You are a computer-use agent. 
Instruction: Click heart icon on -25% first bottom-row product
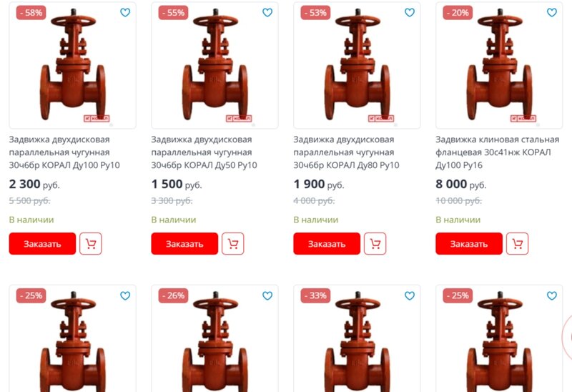pyautogui.click(x=125, y=295)
